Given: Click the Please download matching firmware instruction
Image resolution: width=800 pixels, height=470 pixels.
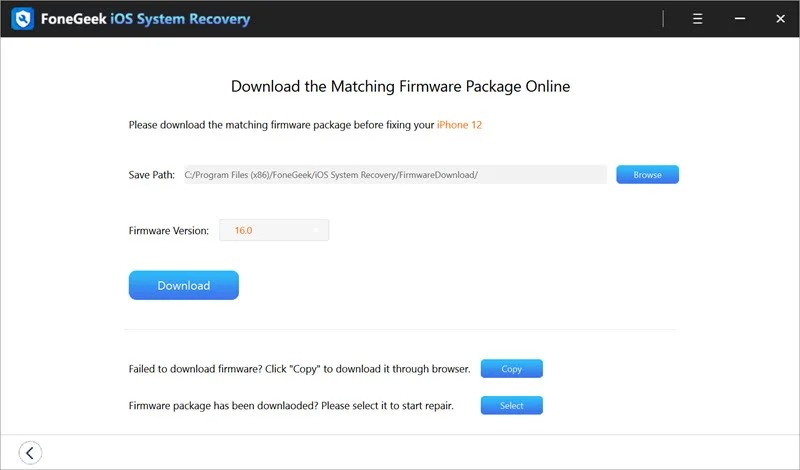Looking at the screenshot, I should click(x=281, y=125).
